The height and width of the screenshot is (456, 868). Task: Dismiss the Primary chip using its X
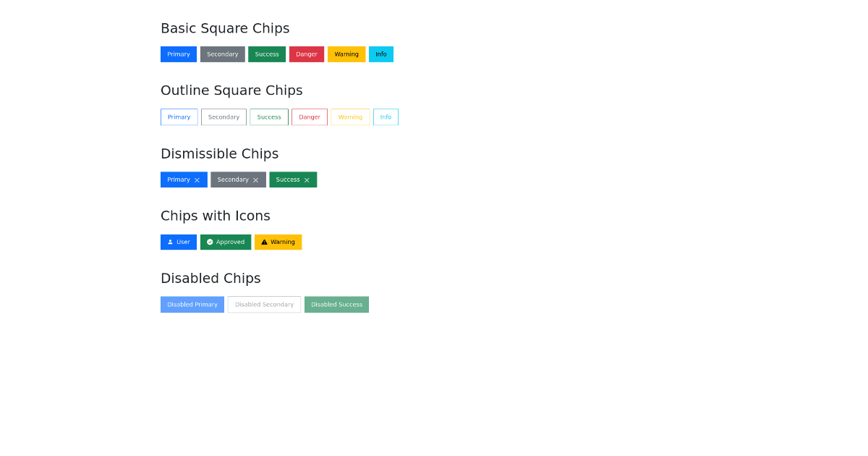197,180
